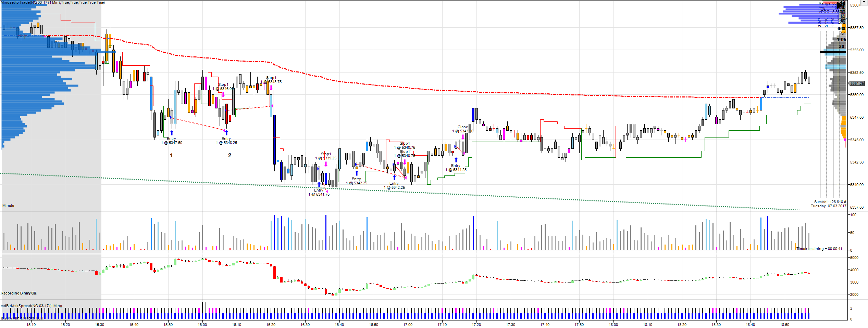868x328 pixels.
Task: Click the blue Entry arrow at 5341.75
Action: [x=319, y=184]
